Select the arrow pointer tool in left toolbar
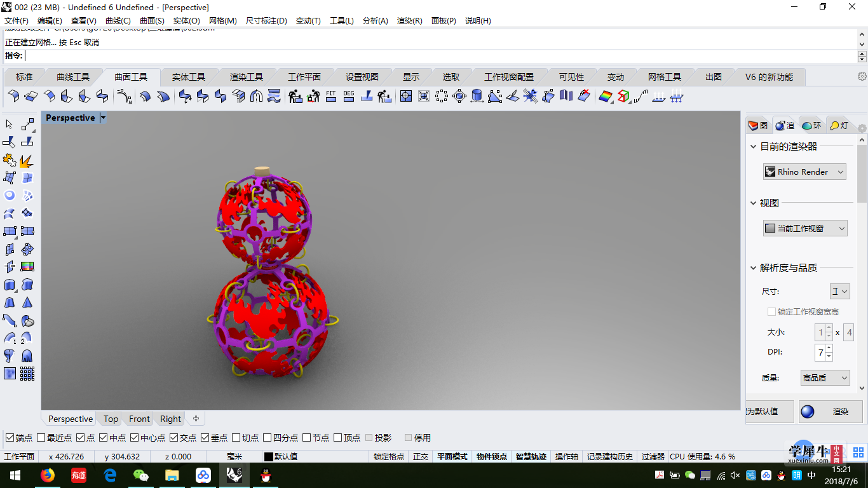This screenshot has height=488, width=868. pos(10,124)
